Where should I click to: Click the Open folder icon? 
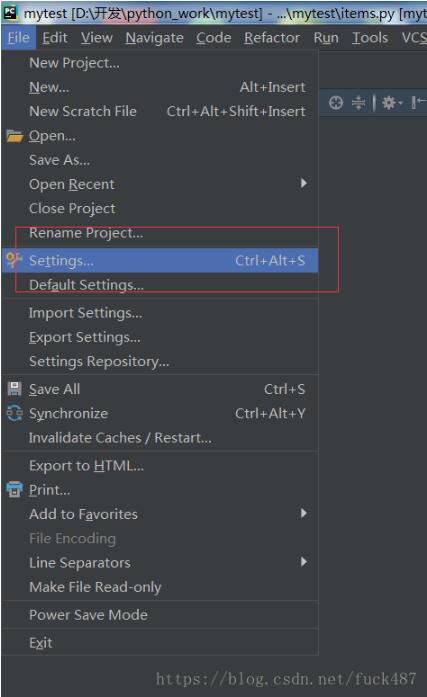click(14, 136)
